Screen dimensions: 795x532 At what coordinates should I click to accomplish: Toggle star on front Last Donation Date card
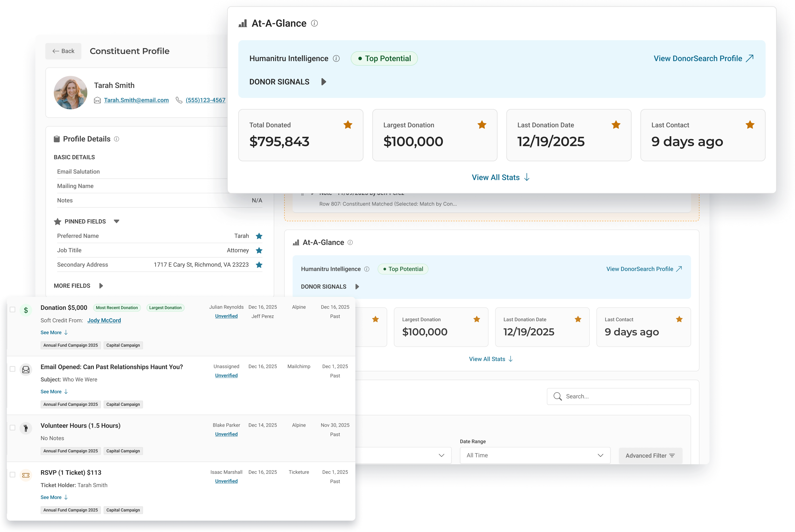(616, 125)
